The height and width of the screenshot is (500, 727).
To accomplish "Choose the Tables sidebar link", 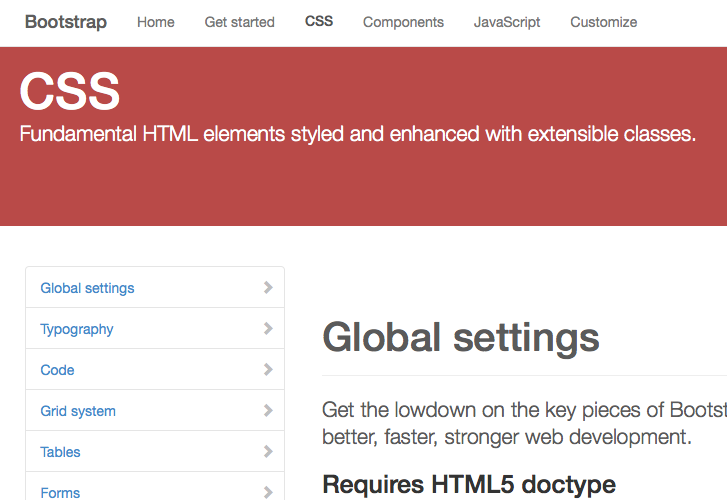I will click(60, 452).
